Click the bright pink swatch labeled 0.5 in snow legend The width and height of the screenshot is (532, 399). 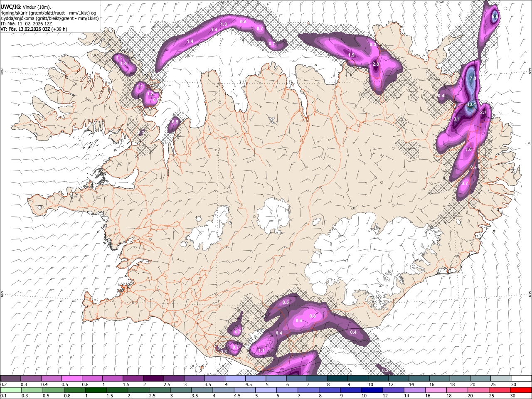[x=71, y=379]
